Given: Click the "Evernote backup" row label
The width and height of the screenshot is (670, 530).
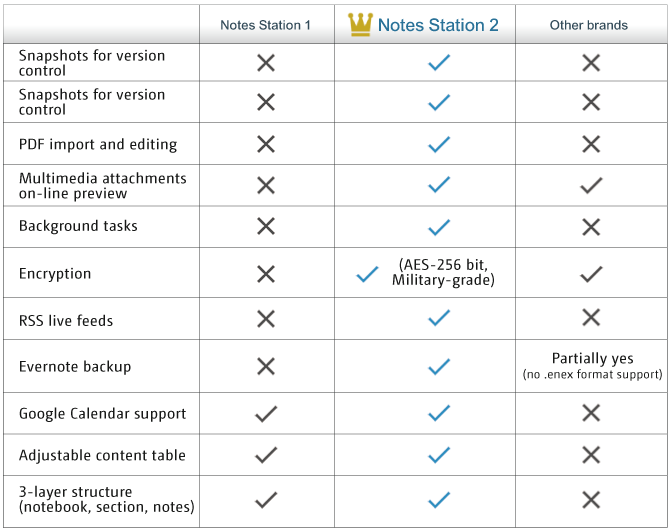Looking at the screenshot, I should coord(75,366).
